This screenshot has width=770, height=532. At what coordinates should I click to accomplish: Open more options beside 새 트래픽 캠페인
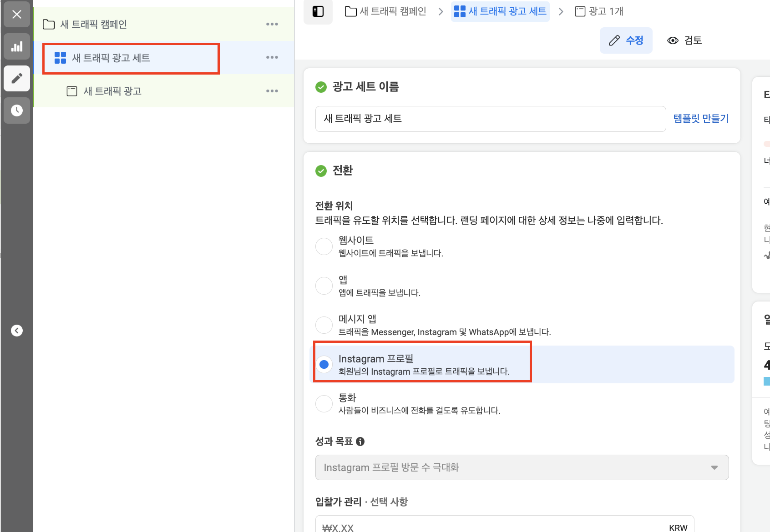coord(272,24)
